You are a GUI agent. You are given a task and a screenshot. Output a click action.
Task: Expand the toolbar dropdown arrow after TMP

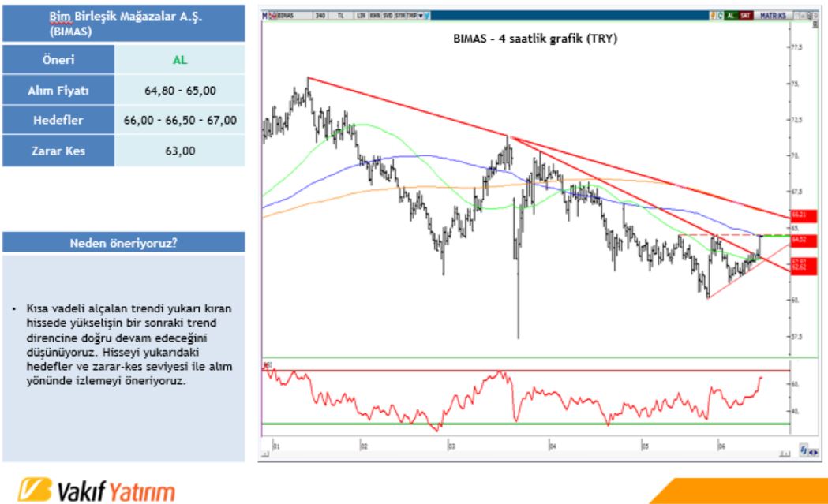pos(421,16)
